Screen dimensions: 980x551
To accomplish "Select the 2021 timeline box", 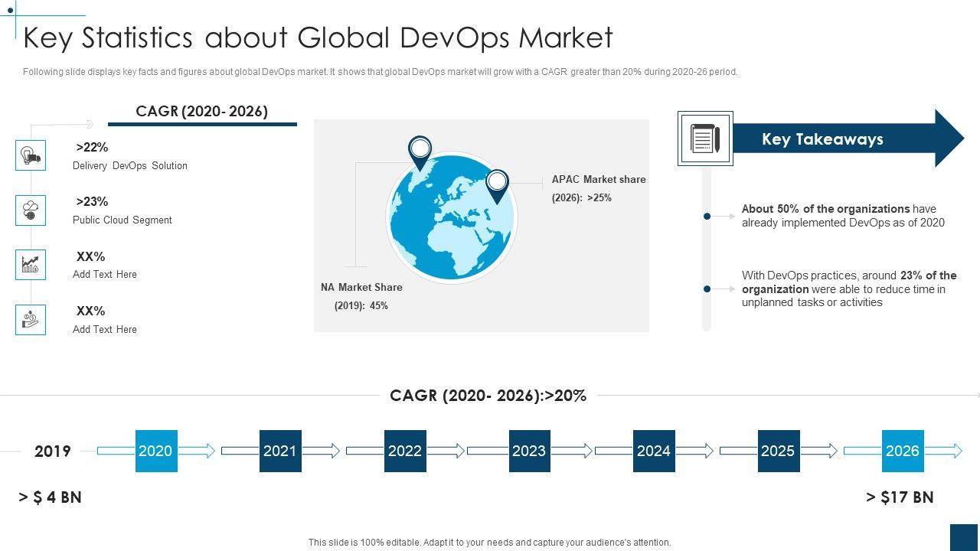I will [280, 451].
